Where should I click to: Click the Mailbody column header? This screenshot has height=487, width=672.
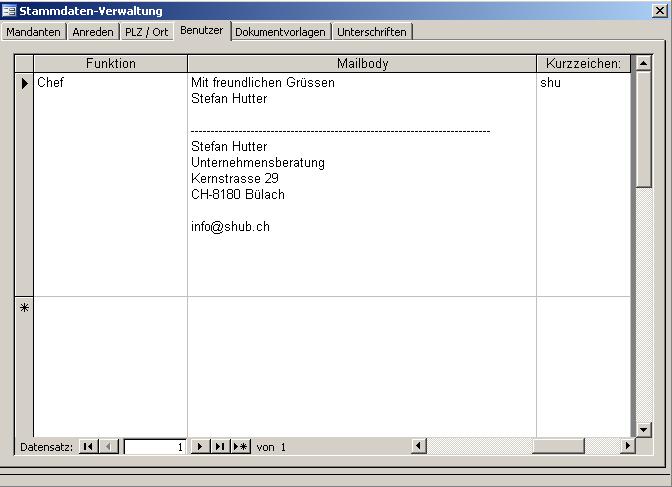362,64
